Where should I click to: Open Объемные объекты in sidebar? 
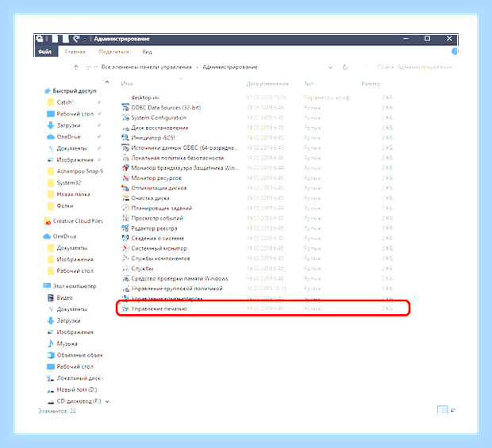79,355
